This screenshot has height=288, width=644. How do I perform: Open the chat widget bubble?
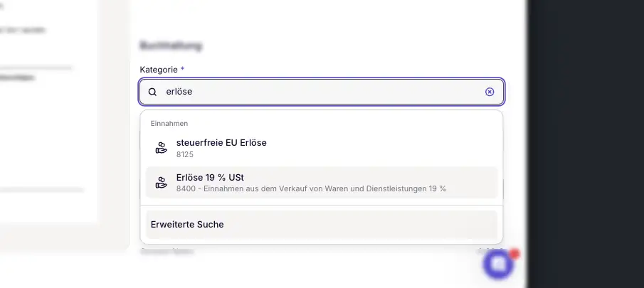[498, 265]
